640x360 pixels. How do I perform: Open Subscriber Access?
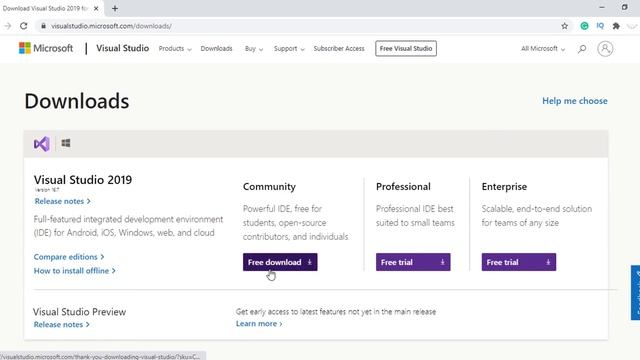click(339, 49)
